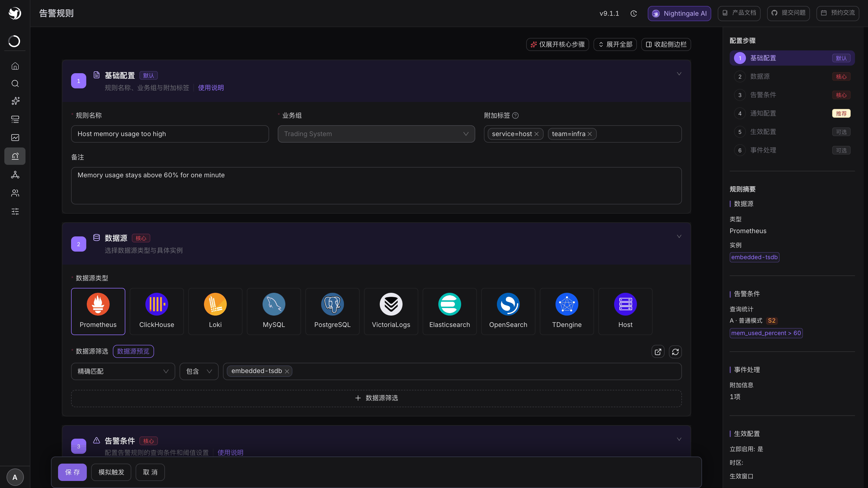The height and width of the screenshot is (488, 868).
Task: Open datasource management in new window icon
Action: (658, 352)
